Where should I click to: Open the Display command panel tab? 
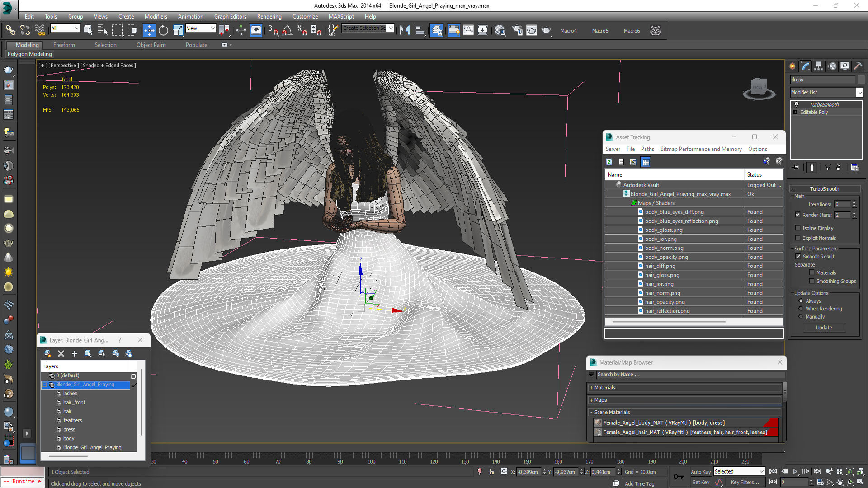tap(845, 66)
